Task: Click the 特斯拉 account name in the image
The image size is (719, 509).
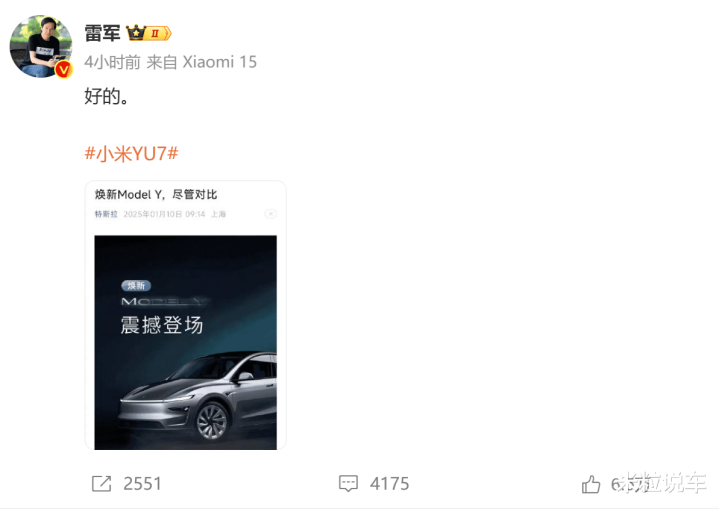Action: [x=106, y=214]
